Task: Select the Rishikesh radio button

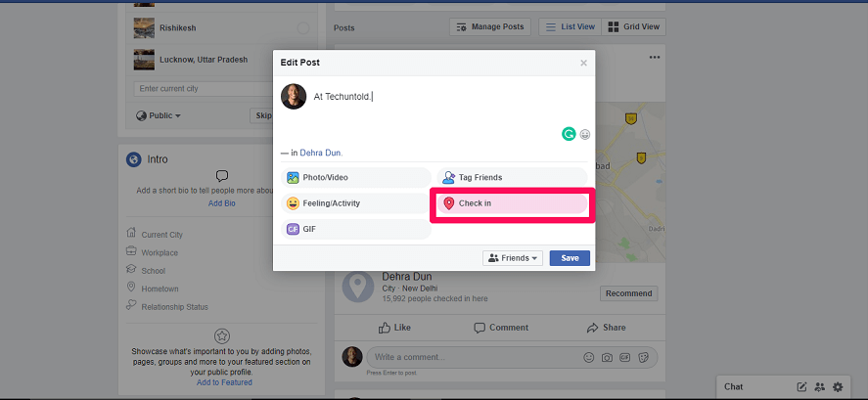Action: (x=302, y=27)
